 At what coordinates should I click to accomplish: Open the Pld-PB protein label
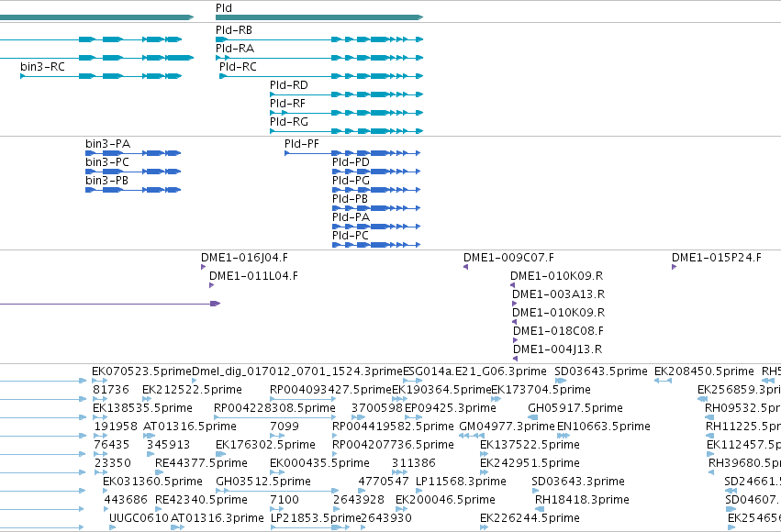click(x=350, y=199)
